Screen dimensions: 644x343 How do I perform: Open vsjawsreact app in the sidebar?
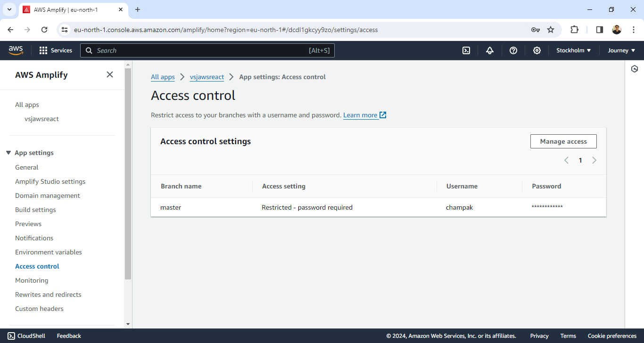pos(41,119)
